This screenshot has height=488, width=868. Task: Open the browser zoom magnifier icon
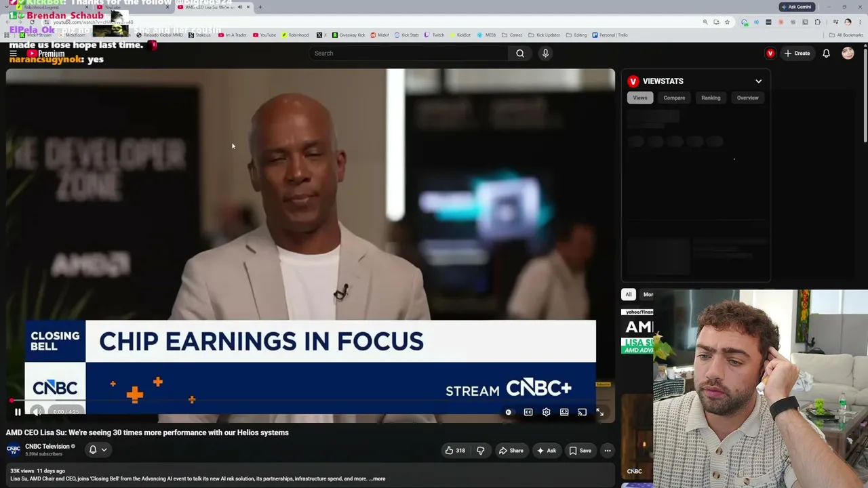click(x=705, y=22)
